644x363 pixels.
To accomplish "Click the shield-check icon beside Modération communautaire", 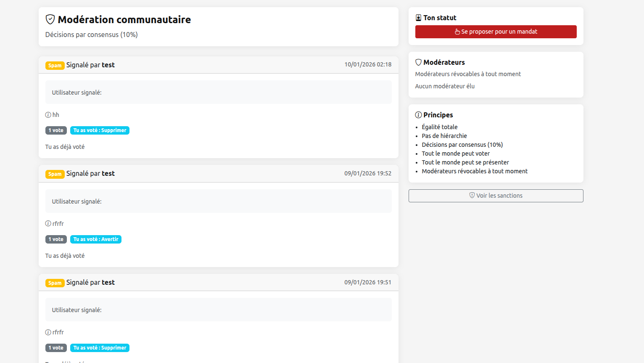I will [50, 19].
